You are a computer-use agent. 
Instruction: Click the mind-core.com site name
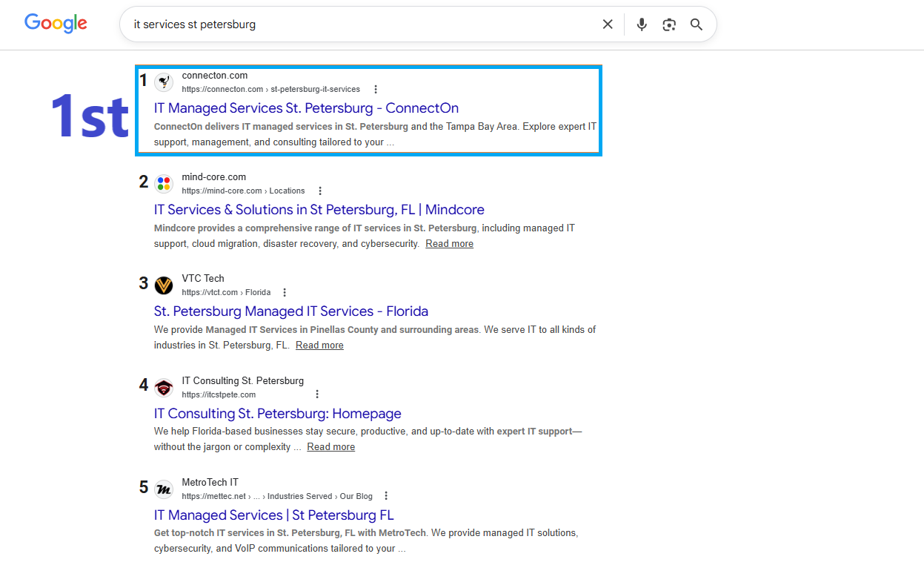point(213,177)
